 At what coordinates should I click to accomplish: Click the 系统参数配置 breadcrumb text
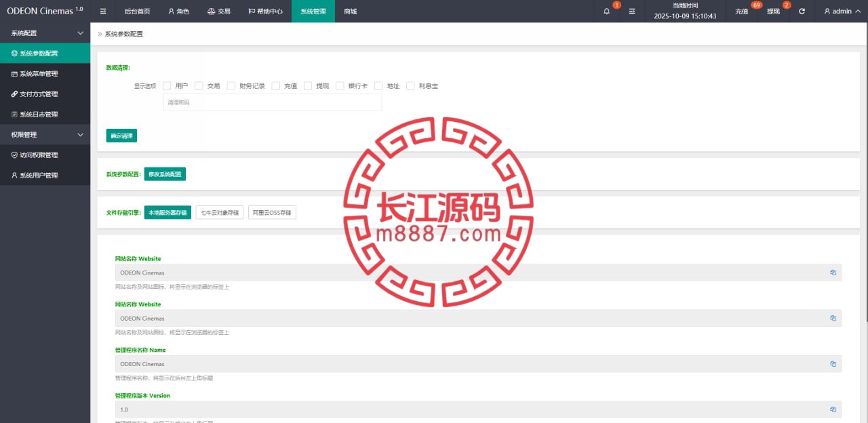(x=124, y=34)
